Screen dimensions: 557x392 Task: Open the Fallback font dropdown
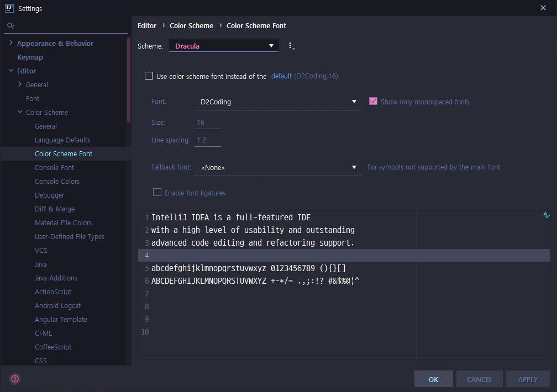point(278,167)
